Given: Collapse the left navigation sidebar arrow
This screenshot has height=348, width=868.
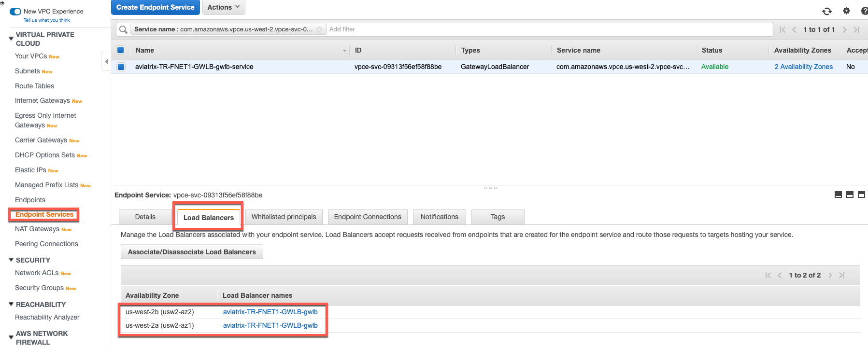Looking at the screenshot, I should (106, 61).
